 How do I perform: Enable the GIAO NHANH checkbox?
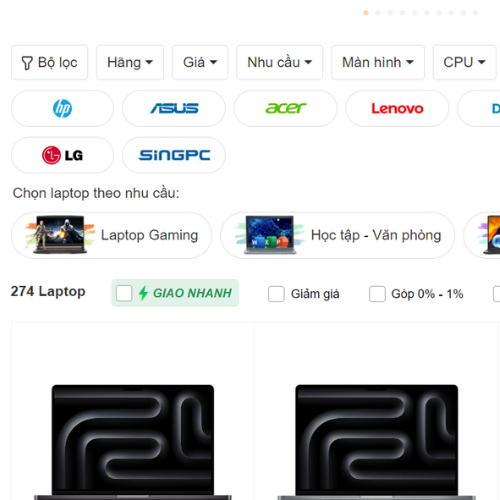(124, 293)
